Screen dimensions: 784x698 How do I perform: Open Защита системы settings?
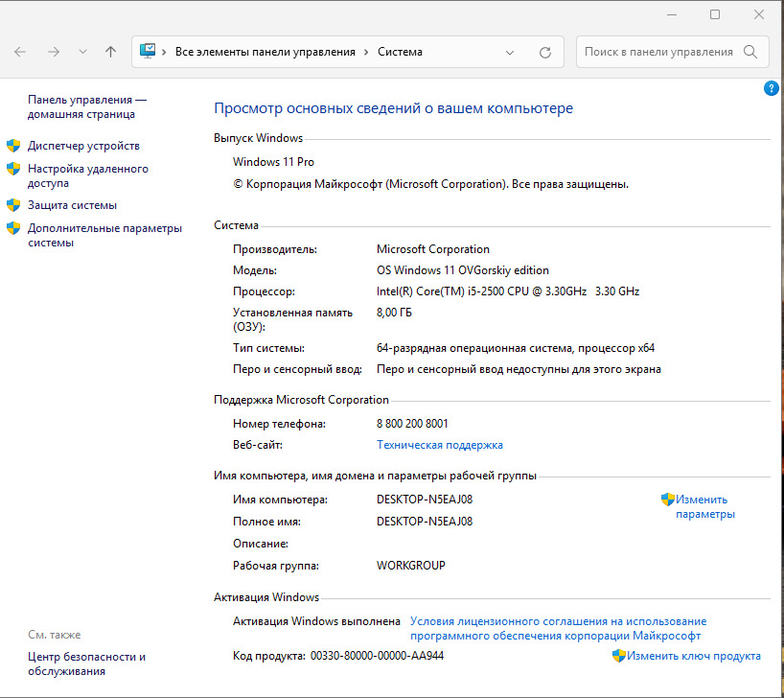pos(72,205)
